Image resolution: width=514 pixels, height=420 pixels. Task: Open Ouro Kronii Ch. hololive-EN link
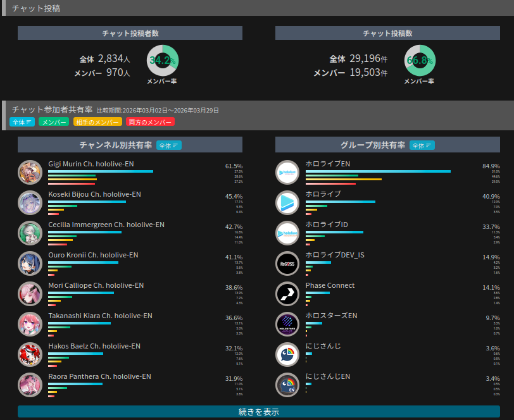(93, 255)
